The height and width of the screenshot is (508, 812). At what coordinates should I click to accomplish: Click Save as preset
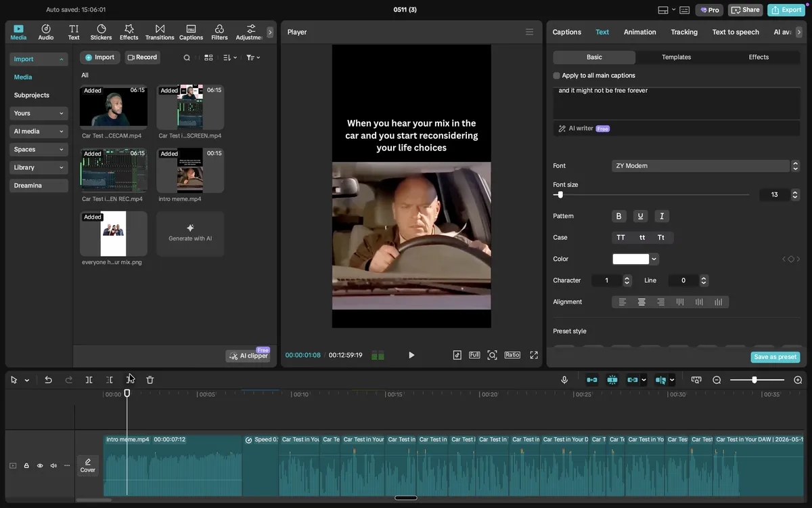pos(775,357)
